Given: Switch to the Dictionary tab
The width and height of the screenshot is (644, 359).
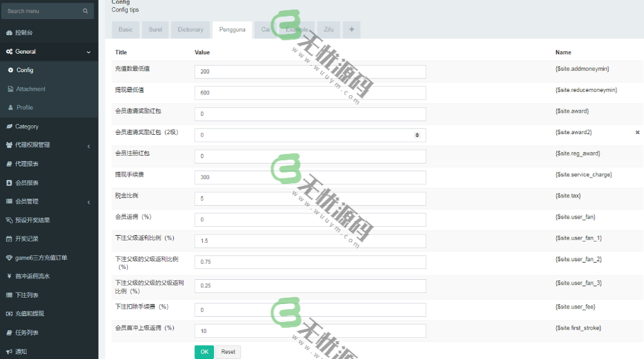Looking at the screenshot, I should [x=191, y=29].
